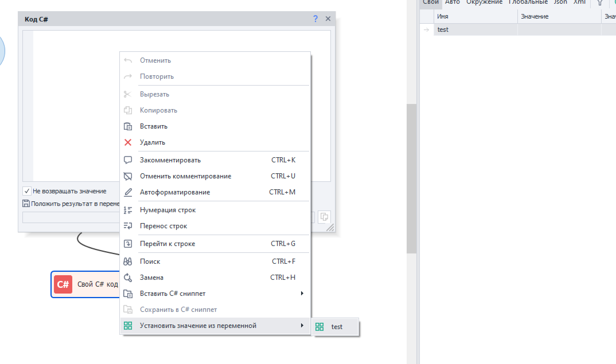This screenshot has height=364, width=616.
Task: Click the autoformat pencil icon
Action: click(x=128, y=192)
